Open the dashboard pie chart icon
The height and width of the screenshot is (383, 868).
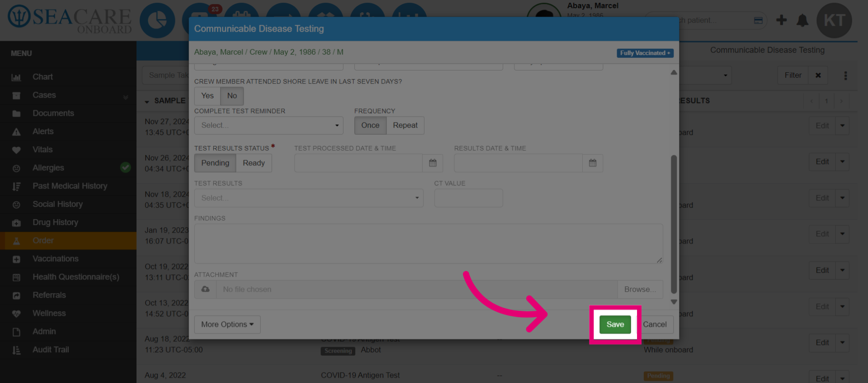coord(157,20)
